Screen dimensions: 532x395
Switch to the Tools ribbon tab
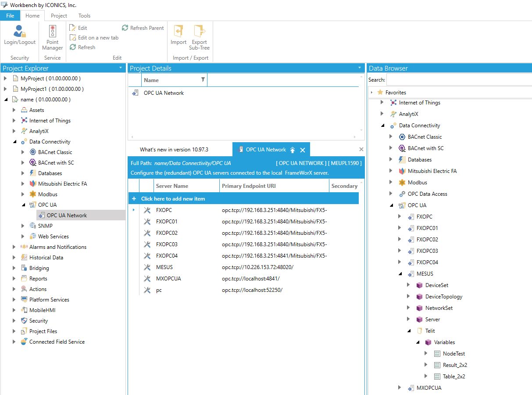[84, 16]
